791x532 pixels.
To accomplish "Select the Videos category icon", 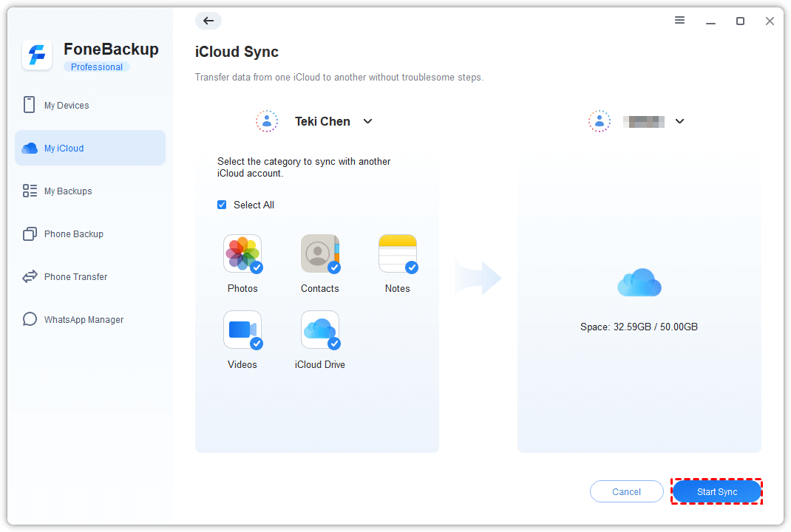I will coord(242,330).
